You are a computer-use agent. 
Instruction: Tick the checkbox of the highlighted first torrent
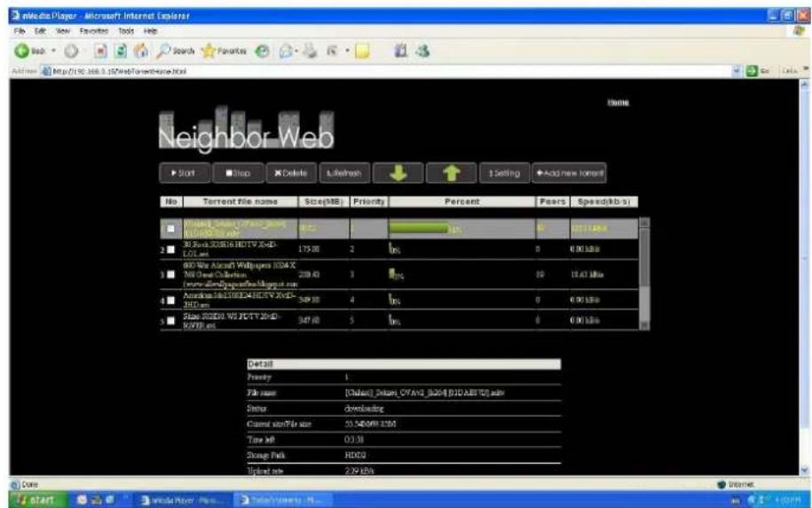coord(170,228)
